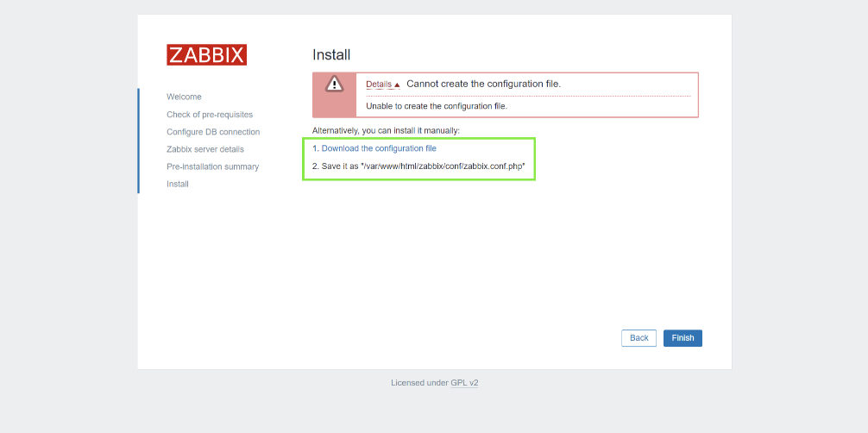Image resolution: width=868 pixels, height=433 pixels.
Task: Click 'Cannot create the configuration file.' message
Action: (484, 85)
